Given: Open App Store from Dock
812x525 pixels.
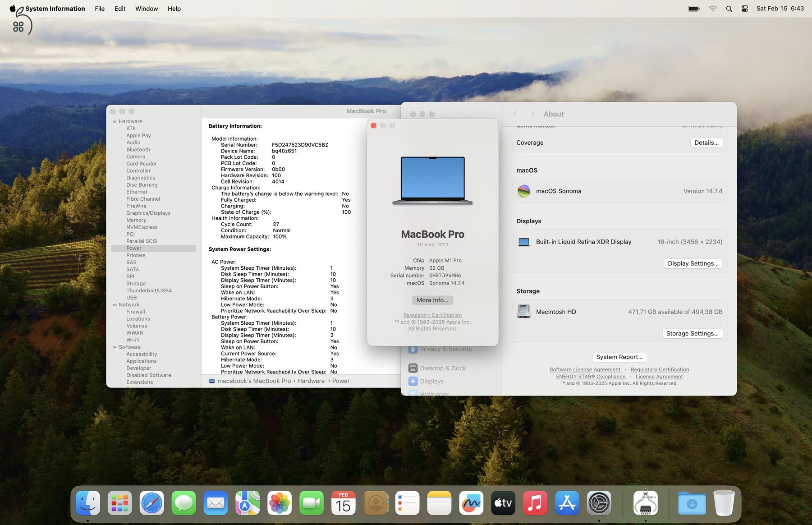Looking at the screenshot, I should click(x=567, y=503).
